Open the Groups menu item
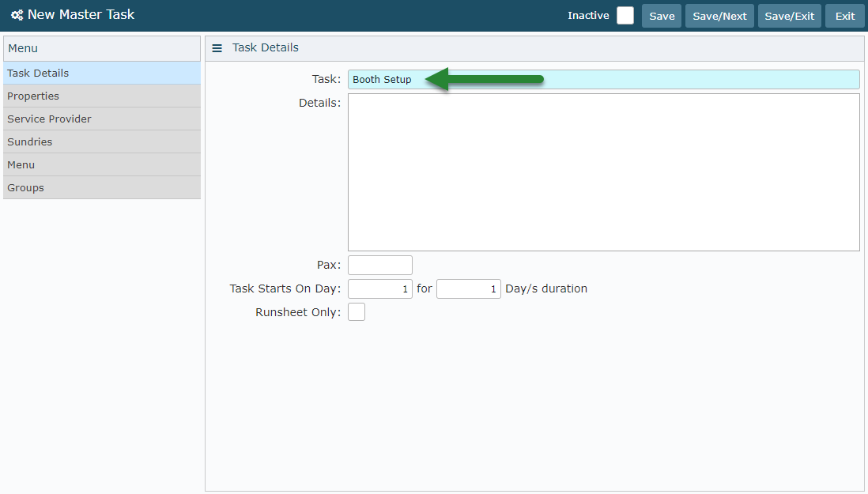868x494 pixels. click(102, 187)
